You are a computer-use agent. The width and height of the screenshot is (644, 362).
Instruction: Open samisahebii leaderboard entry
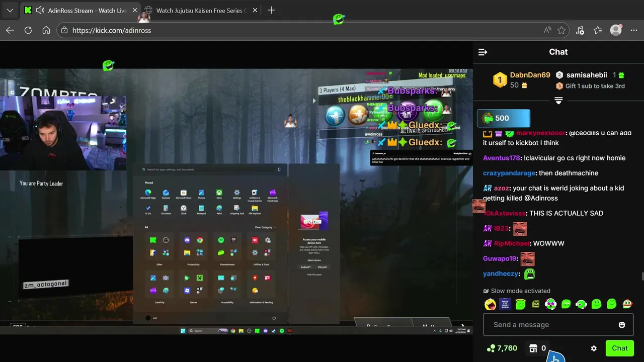587,75
